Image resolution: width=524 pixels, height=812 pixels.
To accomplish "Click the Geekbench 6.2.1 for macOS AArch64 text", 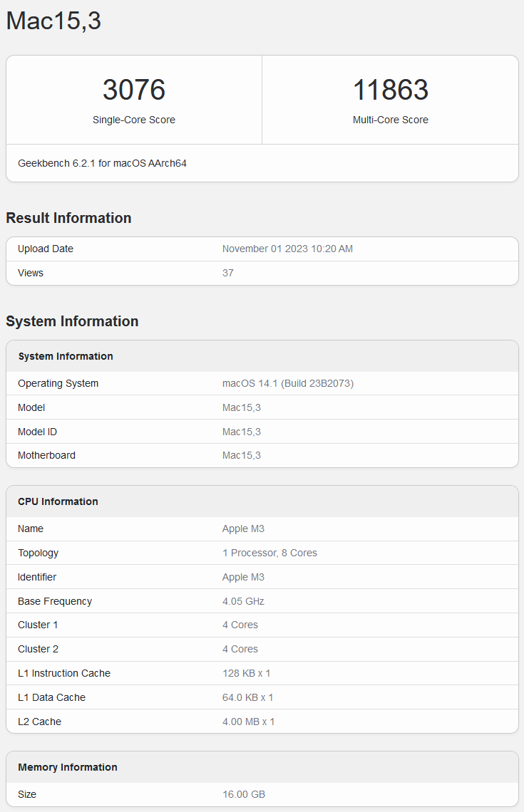I will click(102, 163).
